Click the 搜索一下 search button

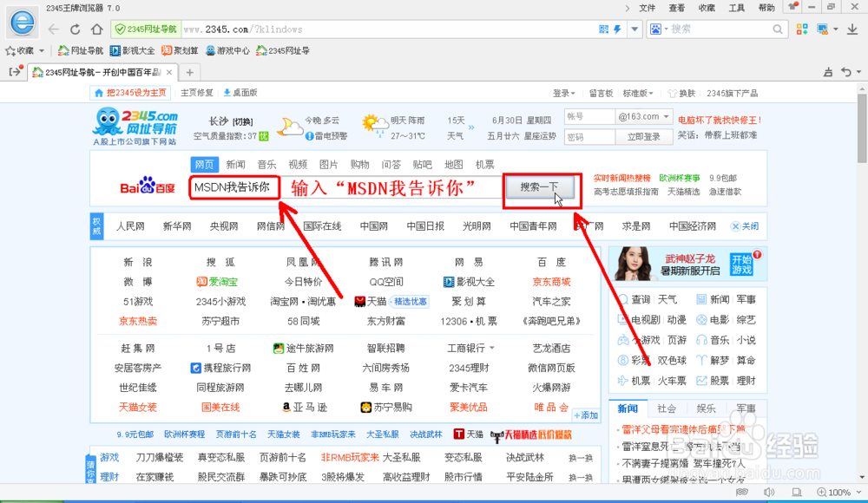tap(539, 187)
